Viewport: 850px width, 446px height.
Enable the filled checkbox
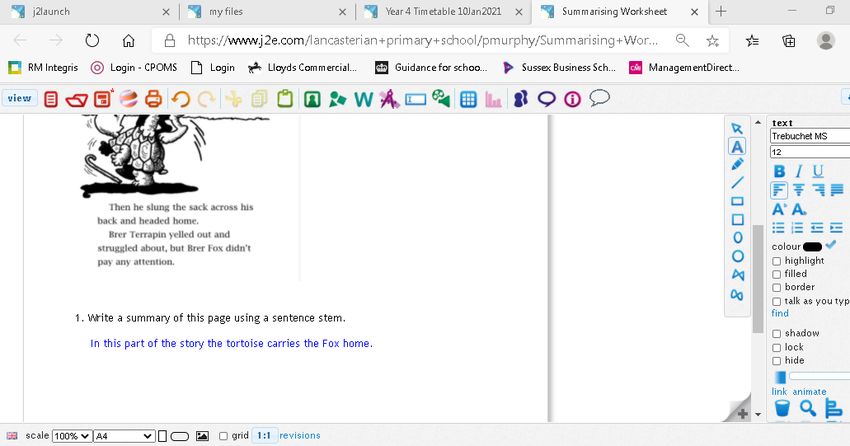pos(776,274)
